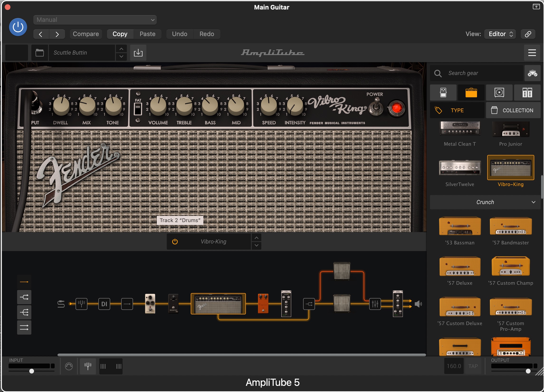Select the mixer block in chain
The image size is (544, 392).
pos(375,304)
